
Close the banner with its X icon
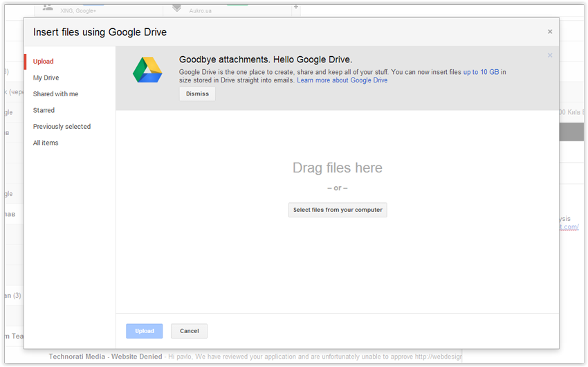550,55
